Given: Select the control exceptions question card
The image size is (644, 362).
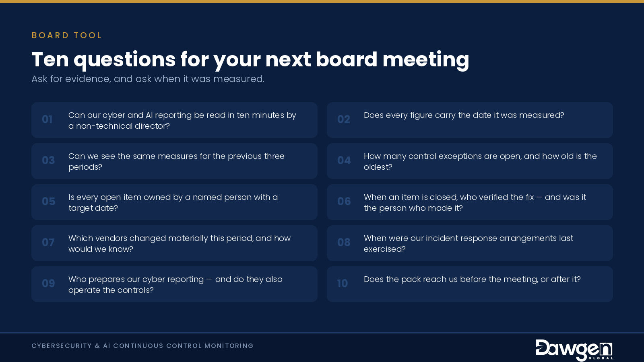Looking at the screenshot, I should (x=470, y=161).
